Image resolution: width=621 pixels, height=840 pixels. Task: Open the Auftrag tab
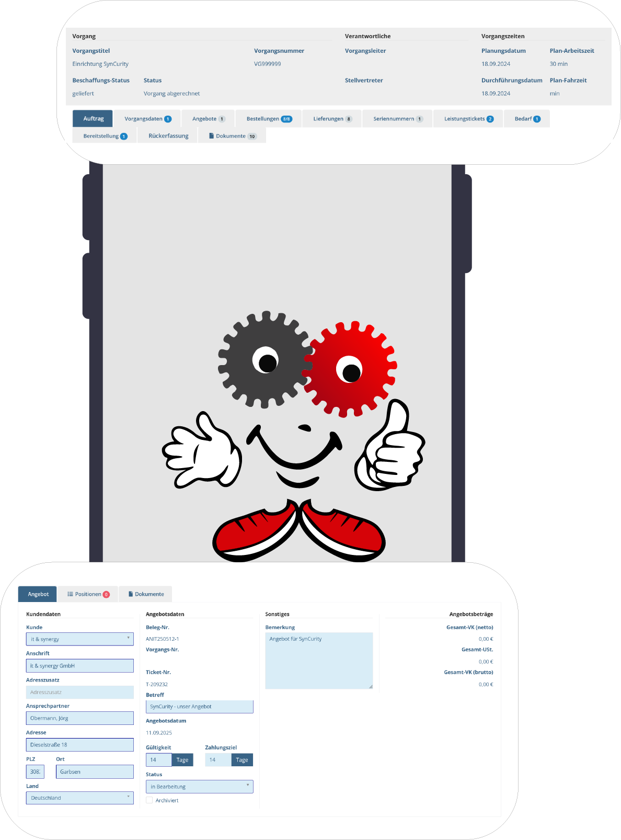click(93, 119)
